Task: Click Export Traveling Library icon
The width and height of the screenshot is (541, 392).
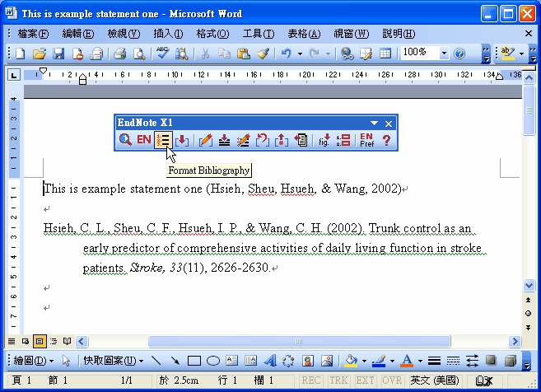Action: pos(301,140)
